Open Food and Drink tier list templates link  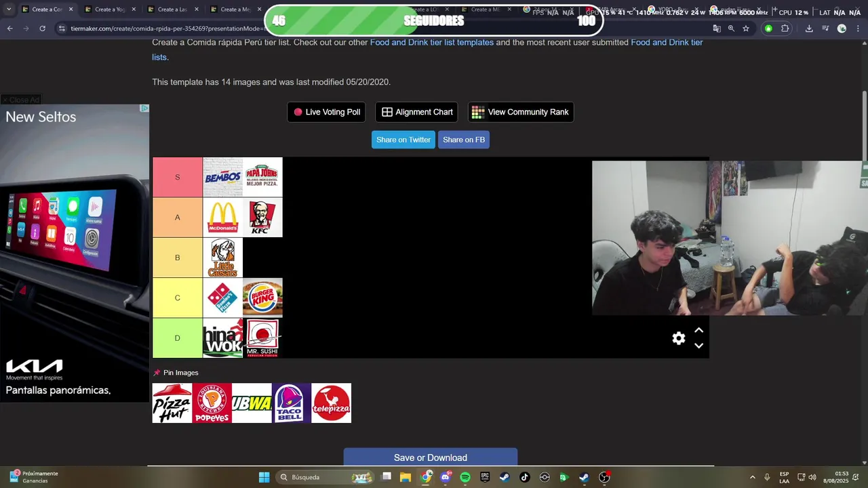pos(432,42)
